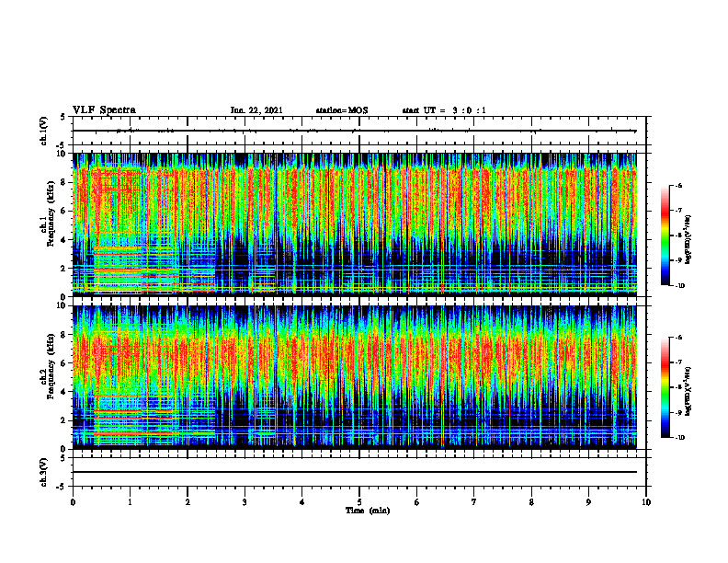
Task: Click the time axis tick label "8"
Action: click(531, 502)
